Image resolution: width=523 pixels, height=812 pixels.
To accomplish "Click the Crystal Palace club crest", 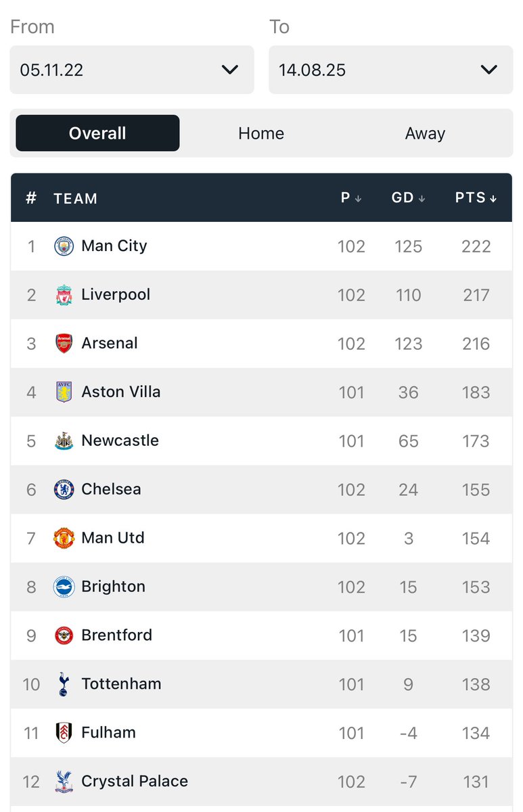I will tap(64, 782).
